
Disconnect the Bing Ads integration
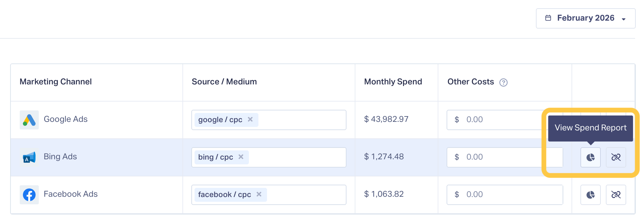(x=616, y=157)
